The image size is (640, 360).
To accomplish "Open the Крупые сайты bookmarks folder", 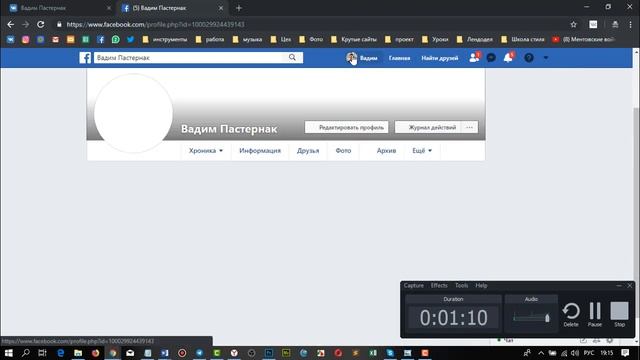I will (x=354, y=40).
